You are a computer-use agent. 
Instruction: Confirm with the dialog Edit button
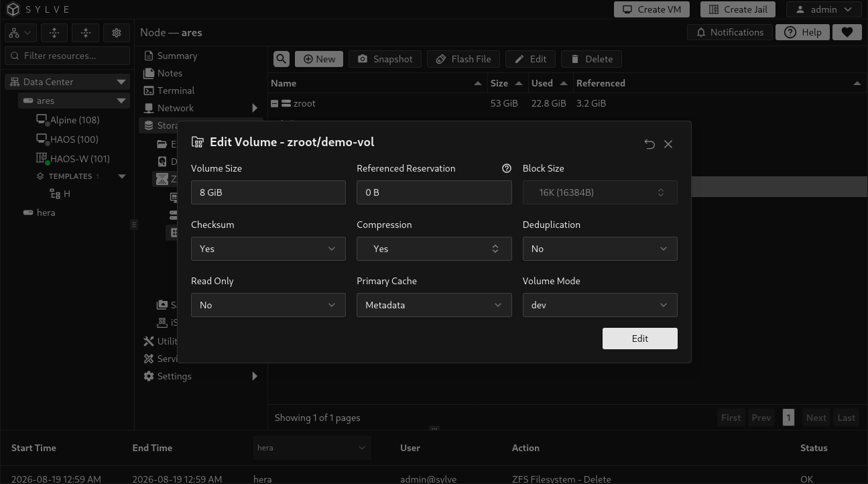[640, 339]
